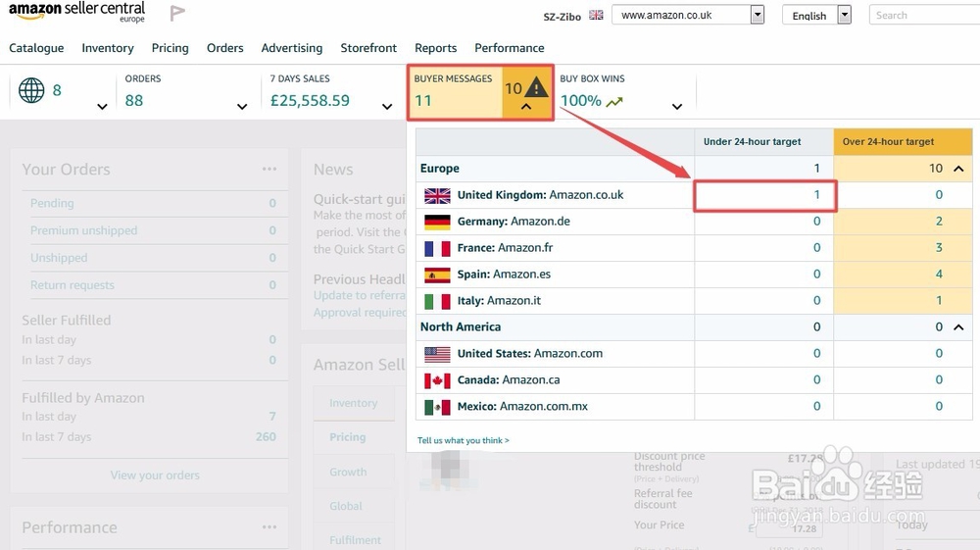Open Mexico: Amazon.com.mx marketplace link
The width and height of the screenshot is (980, 550).
[522, 406]
